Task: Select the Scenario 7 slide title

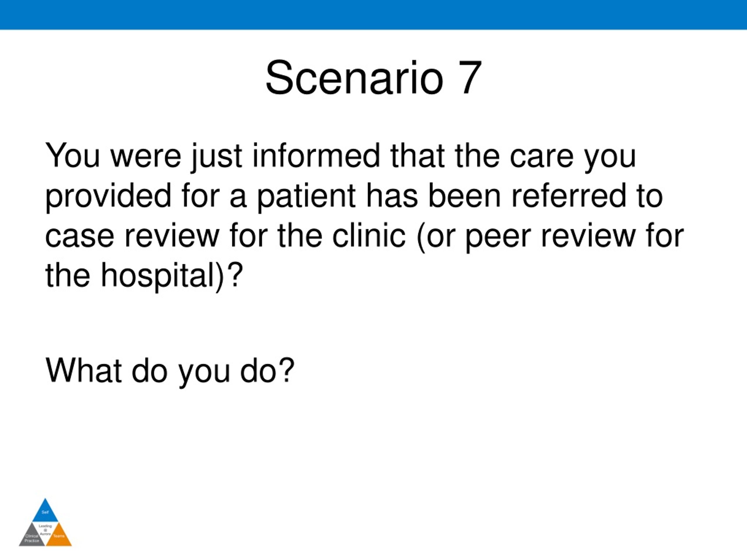Action: click(373, 78)
